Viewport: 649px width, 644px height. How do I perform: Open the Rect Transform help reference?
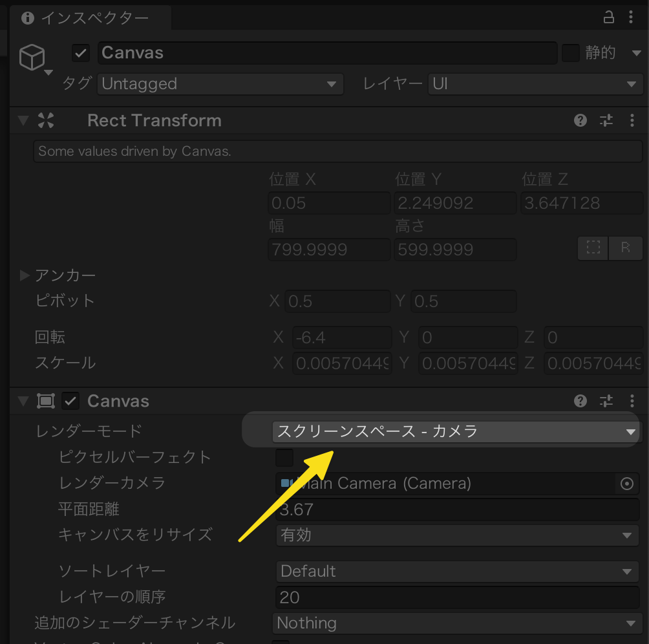coord(580,120)
